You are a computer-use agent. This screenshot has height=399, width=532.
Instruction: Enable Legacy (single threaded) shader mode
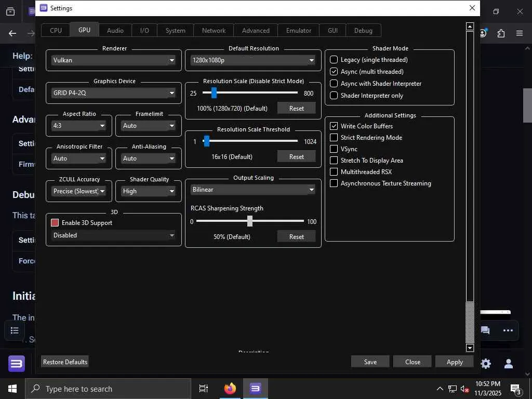coord(334,60)
